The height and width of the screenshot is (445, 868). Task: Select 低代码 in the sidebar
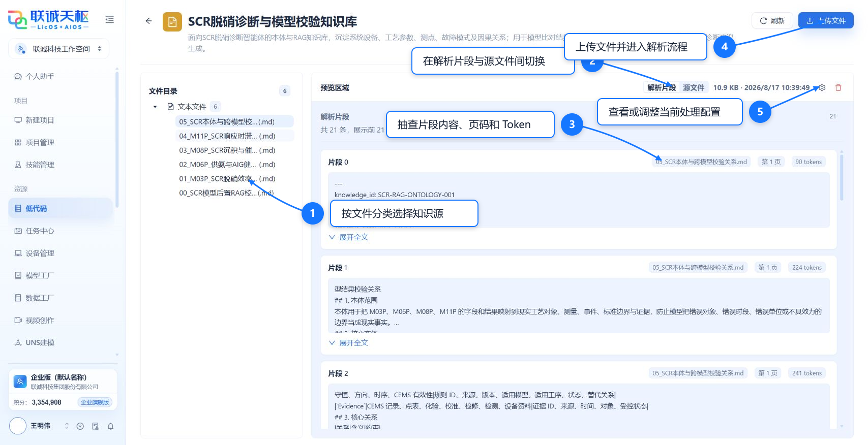tap(61, 208)
